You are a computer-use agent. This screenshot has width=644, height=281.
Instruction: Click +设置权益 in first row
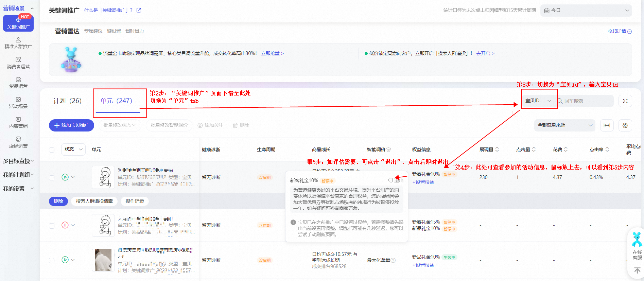pyautogui.click(x=423, y=182)
